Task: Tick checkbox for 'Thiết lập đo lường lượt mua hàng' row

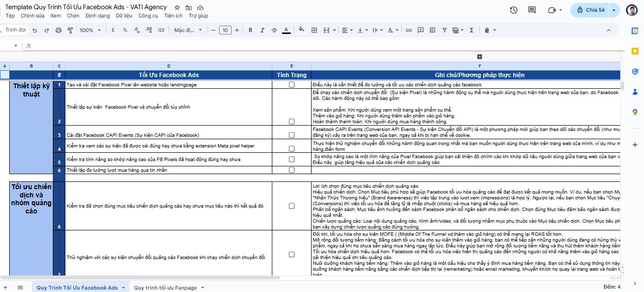Action: [x=292, y=170]
